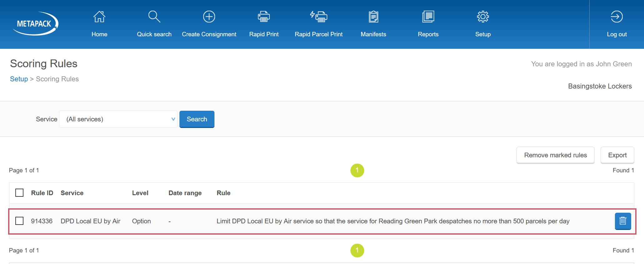
Task: Click DPD Local EU by Air cell
Action: click(90, 221)
